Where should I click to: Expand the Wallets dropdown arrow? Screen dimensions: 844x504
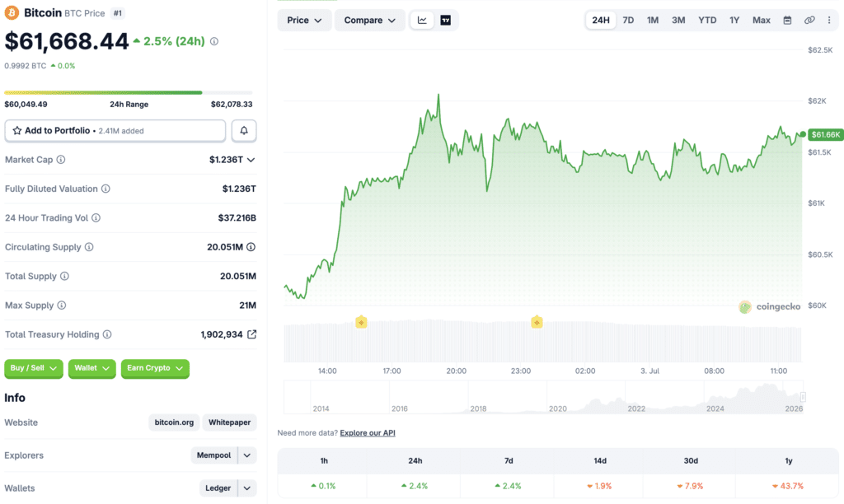[x=247, y=488]
